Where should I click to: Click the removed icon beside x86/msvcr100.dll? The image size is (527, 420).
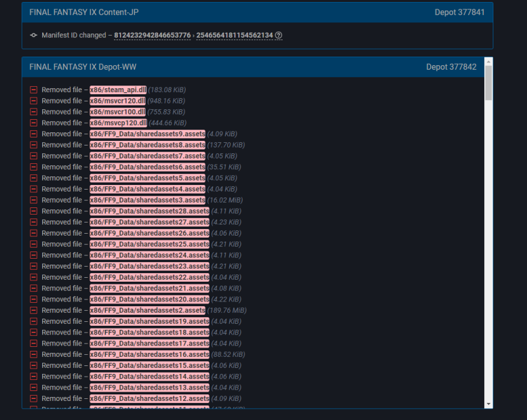(34, 112)
